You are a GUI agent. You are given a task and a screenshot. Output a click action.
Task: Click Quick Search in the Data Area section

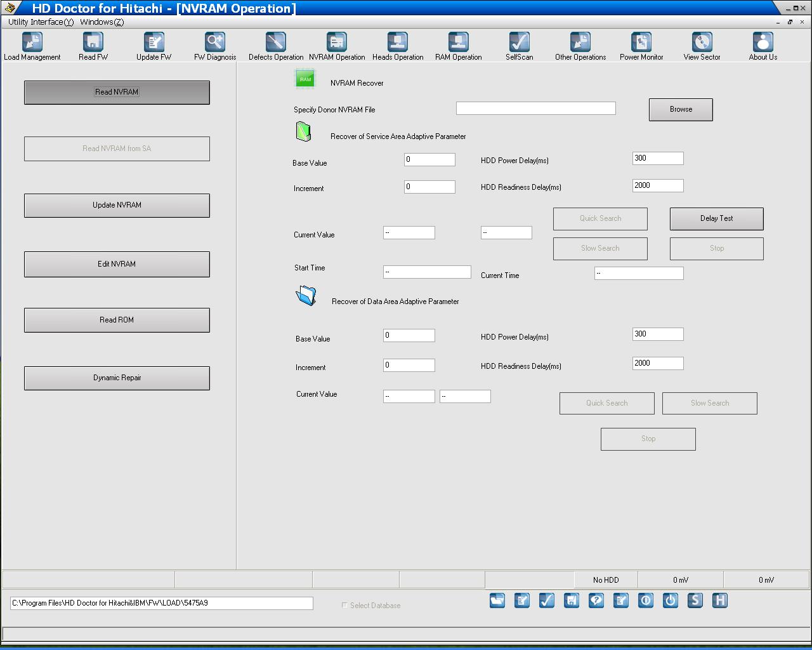607,403
